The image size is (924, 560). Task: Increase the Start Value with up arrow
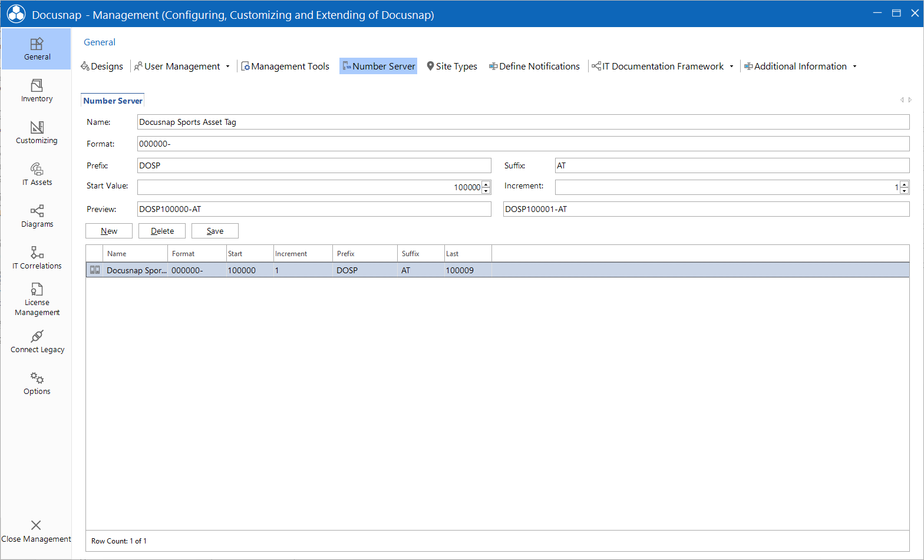coord(486,184)
